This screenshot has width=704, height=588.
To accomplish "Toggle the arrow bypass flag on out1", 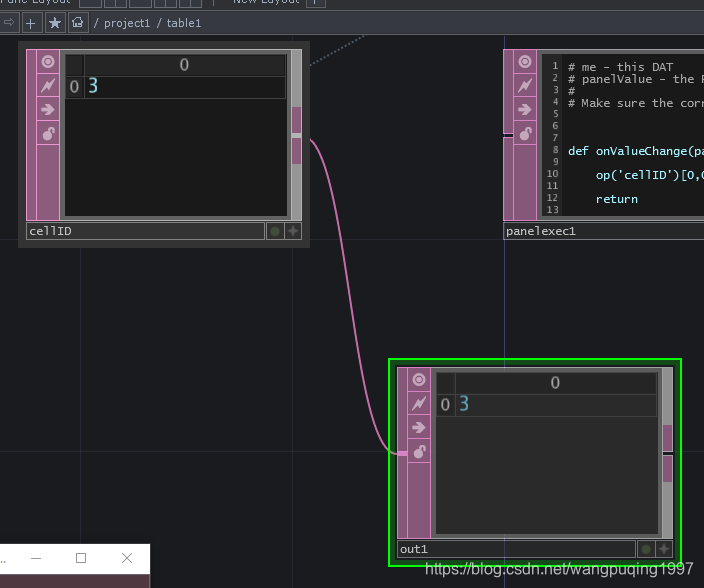I will pos(419,427).
